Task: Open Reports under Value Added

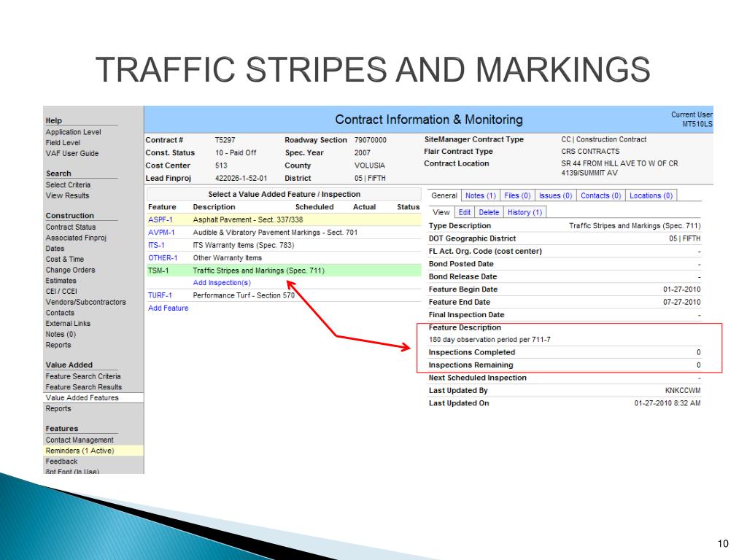Action: pyautogui.click(x=58, y=408)
